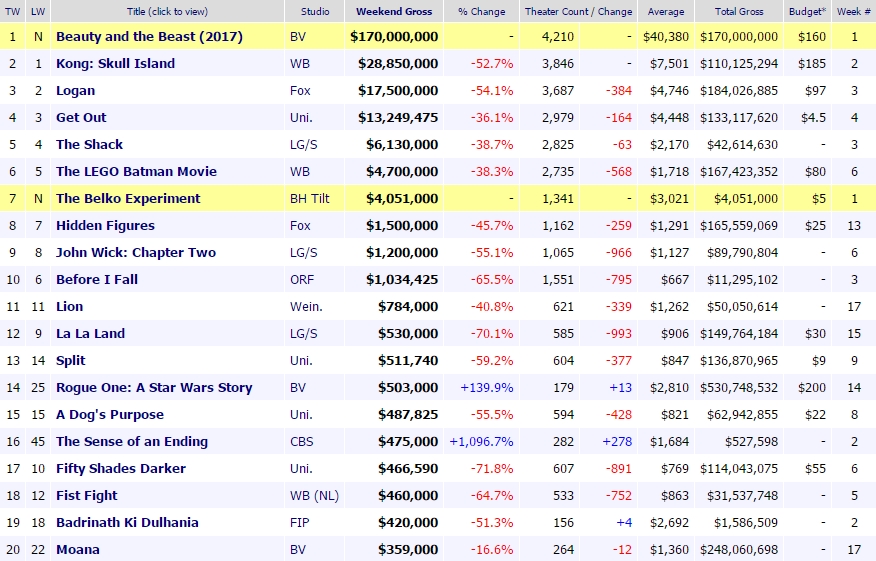Sort by Studio column header
The image size is (876, 561).
point(315,11)
